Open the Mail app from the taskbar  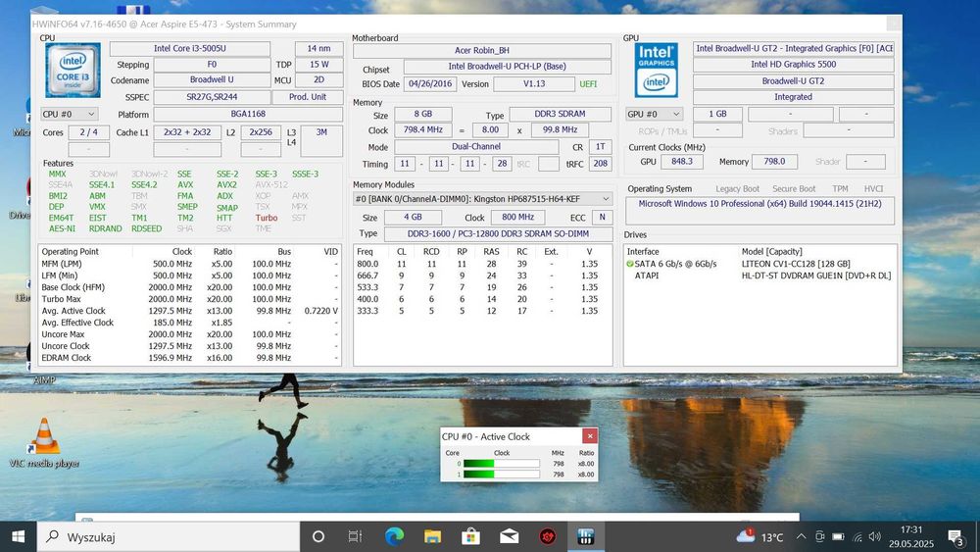tap(510, 536)
